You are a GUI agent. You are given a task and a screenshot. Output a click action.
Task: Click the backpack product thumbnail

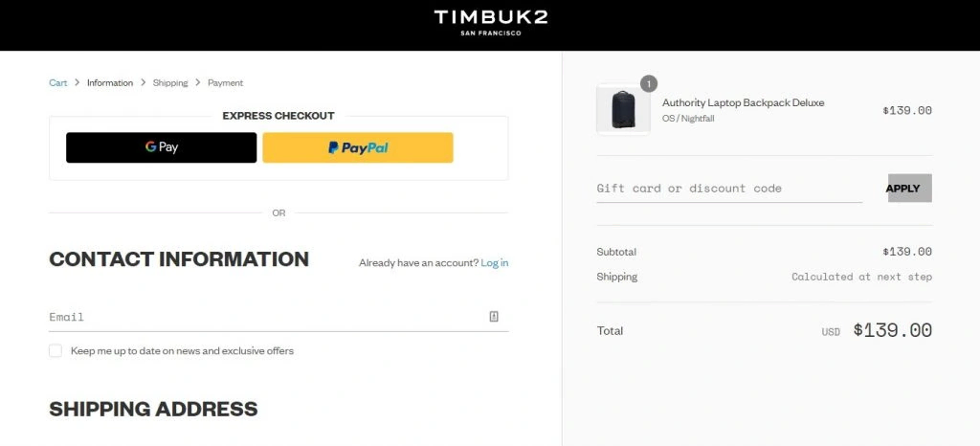pyautogui.click(x=623, y=110)
